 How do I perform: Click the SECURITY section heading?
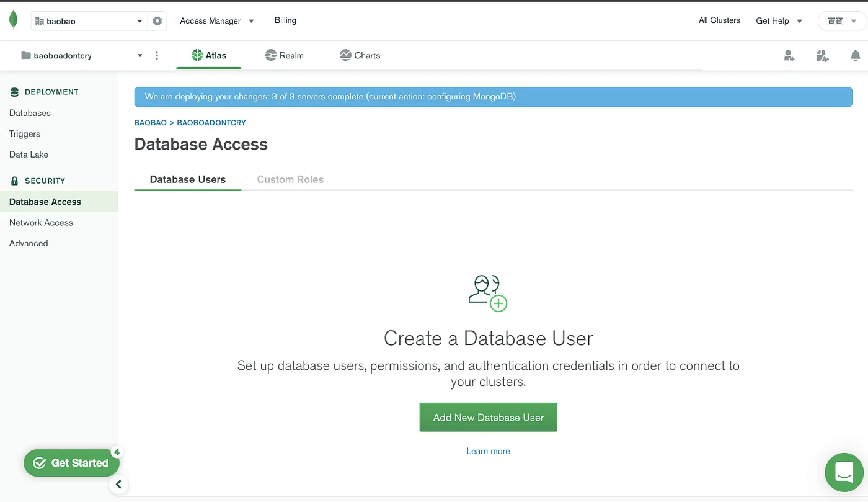[45, 181]
